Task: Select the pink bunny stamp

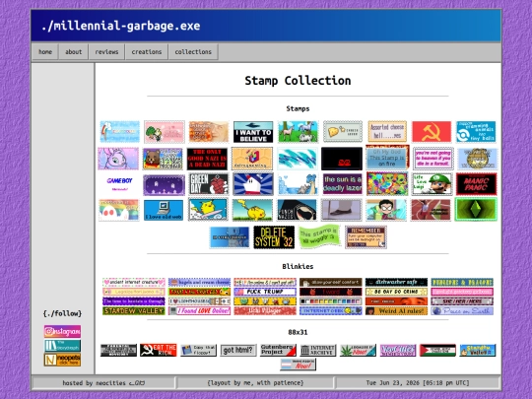Action: click(118, 159)
